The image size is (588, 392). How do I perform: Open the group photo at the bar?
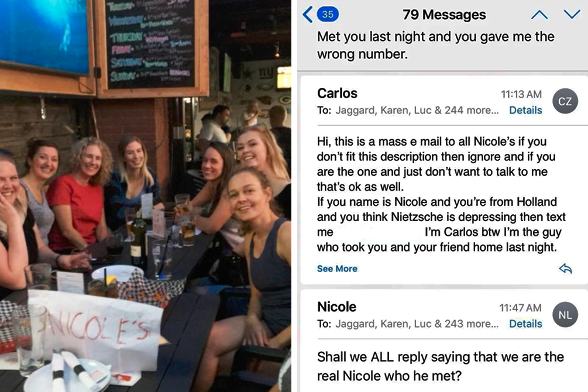[146, 196]
